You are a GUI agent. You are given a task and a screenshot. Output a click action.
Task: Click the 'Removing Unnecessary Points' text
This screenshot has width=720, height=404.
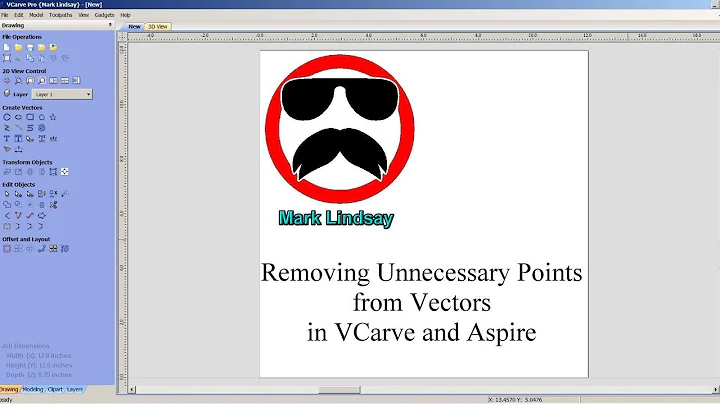pos(422,272)
